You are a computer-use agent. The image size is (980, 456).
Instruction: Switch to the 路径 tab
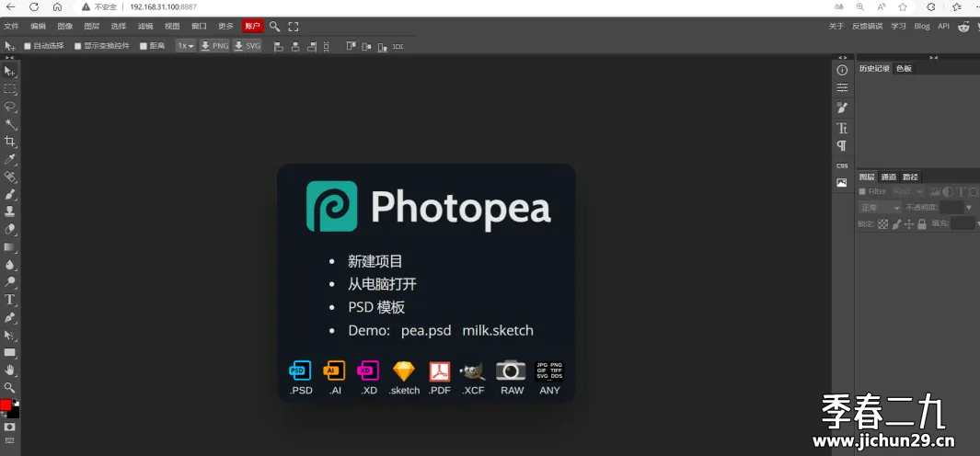pos(910,177)
